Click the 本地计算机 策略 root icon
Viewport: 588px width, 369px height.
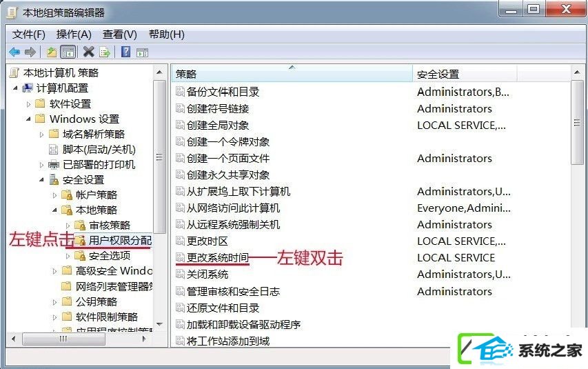pos(14,73)
